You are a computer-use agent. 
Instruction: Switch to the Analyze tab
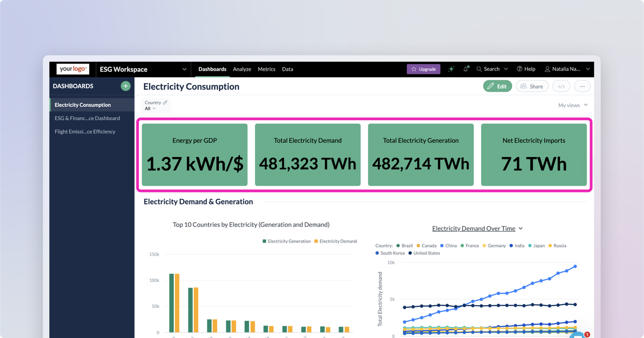(242, 69)
